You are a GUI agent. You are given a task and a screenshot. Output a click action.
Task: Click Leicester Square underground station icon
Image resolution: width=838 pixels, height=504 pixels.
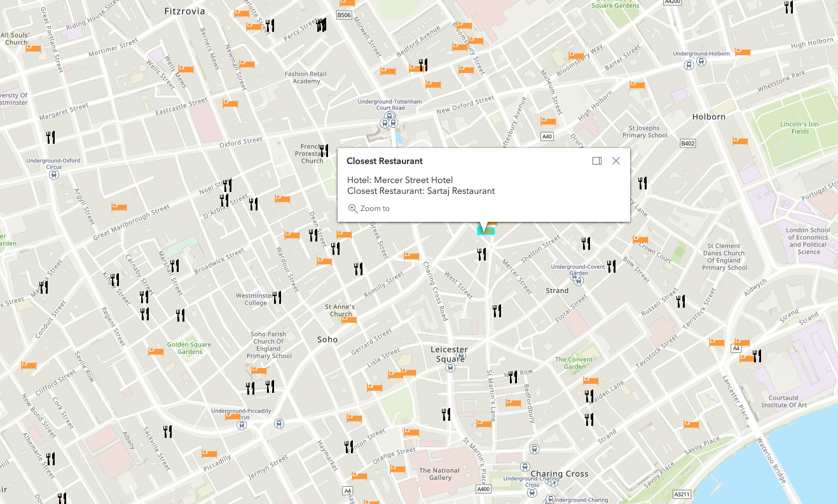pyautogui.click(x=451, y=367)
